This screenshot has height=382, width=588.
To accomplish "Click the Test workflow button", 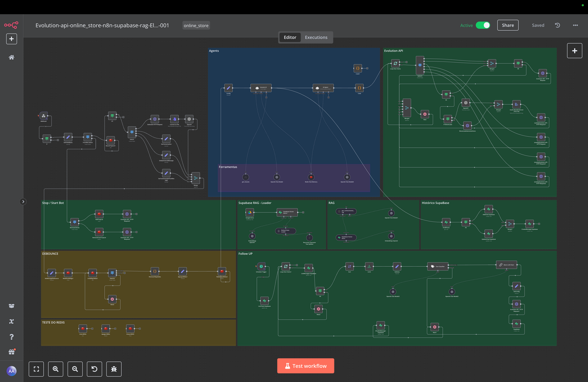I will tap(306, 366).
